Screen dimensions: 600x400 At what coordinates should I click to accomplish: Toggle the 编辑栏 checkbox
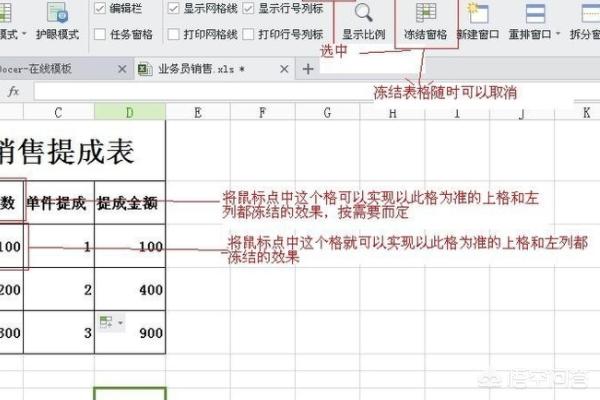(99, 8)
